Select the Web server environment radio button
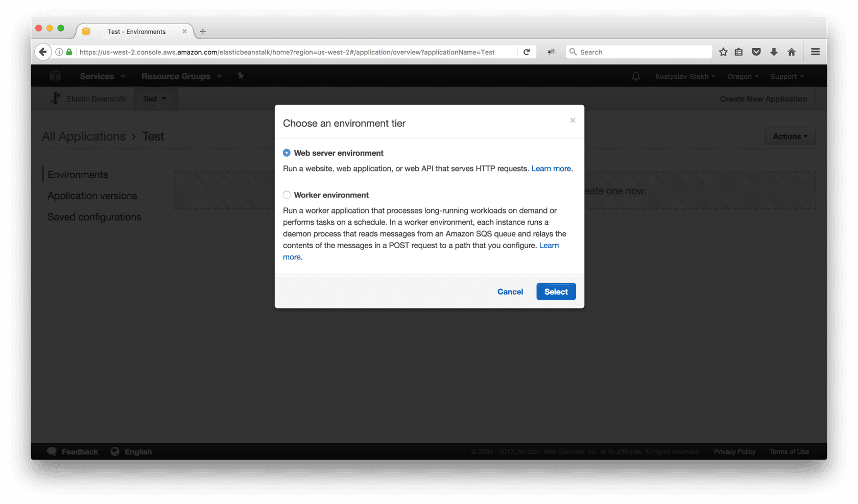Image resolution: width=858 pixels, height=504 pixels. (287, 153)
